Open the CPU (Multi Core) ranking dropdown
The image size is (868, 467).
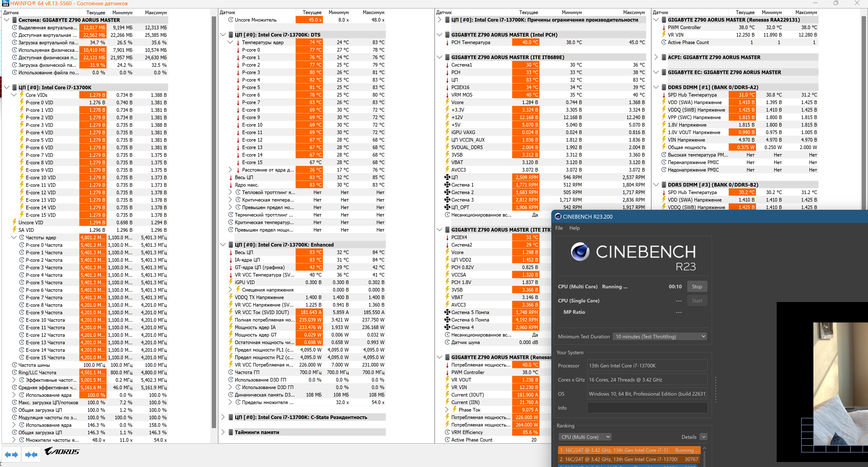coord(585,437)
